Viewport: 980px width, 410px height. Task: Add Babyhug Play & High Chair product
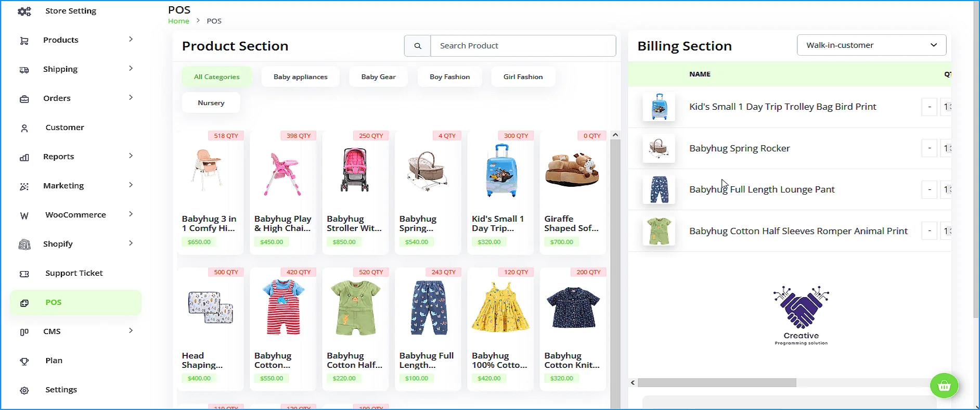(282, 193)
